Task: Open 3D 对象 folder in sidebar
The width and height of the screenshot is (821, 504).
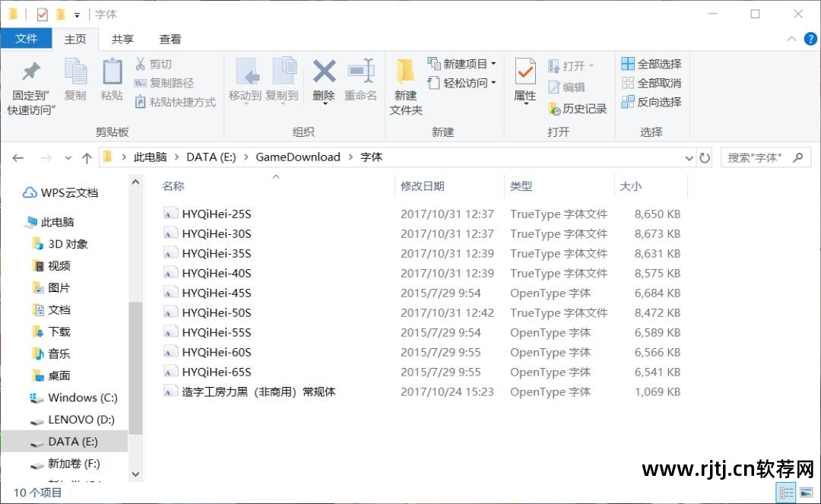Action: coord(60,244)
